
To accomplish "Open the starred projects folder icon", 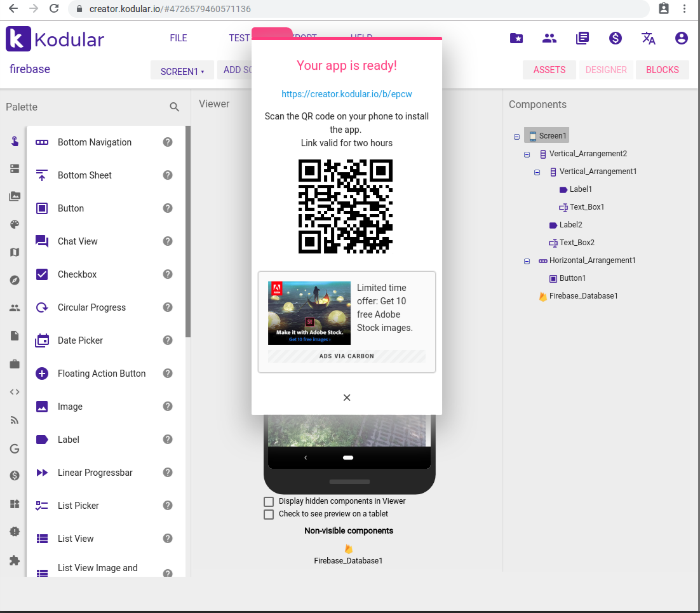I will click(x=516, y=38).
